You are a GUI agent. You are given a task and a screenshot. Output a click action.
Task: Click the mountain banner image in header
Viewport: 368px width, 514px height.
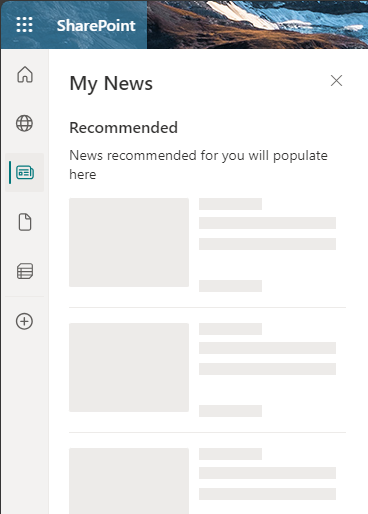point(257,25)
